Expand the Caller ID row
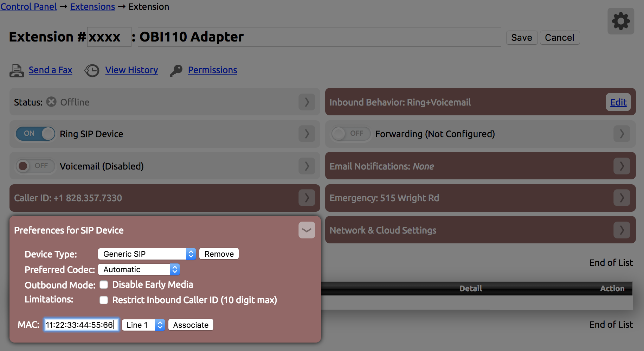The width and height of the screenshot is (644, 351). (307, 198)
